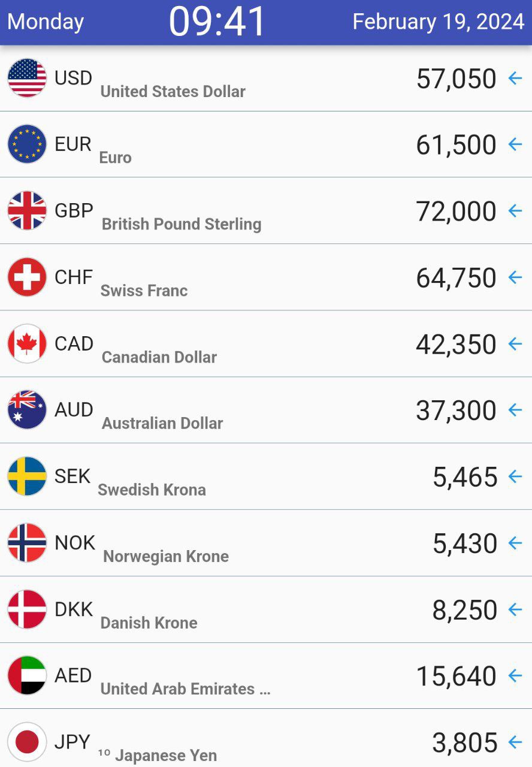
Task: Tap the Norwegian flag icon
Action: [x=27, y=543]
